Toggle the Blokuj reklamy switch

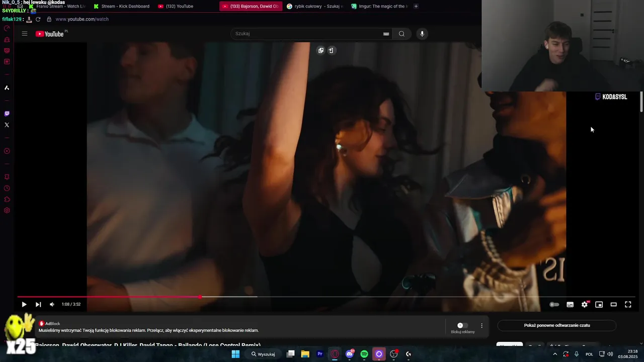coord(462,325)
